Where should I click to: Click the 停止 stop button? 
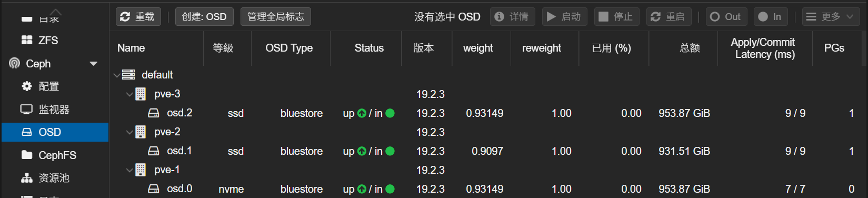point(617,17)
